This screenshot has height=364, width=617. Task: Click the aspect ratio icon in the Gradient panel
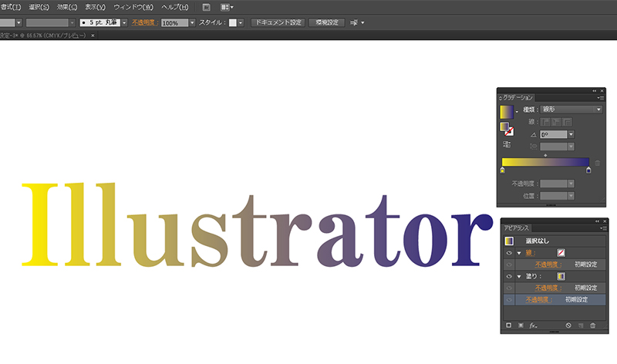tap(534, 147)
